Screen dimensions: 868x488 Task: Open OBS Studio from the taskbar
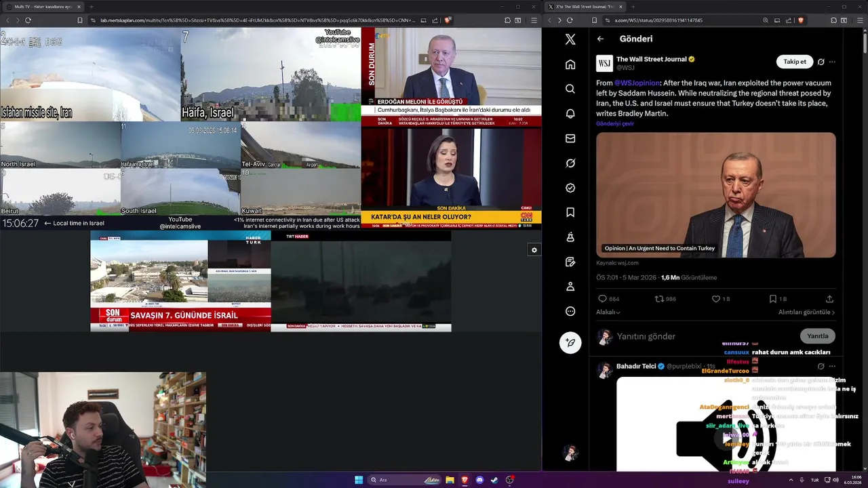tap(509, 480)
